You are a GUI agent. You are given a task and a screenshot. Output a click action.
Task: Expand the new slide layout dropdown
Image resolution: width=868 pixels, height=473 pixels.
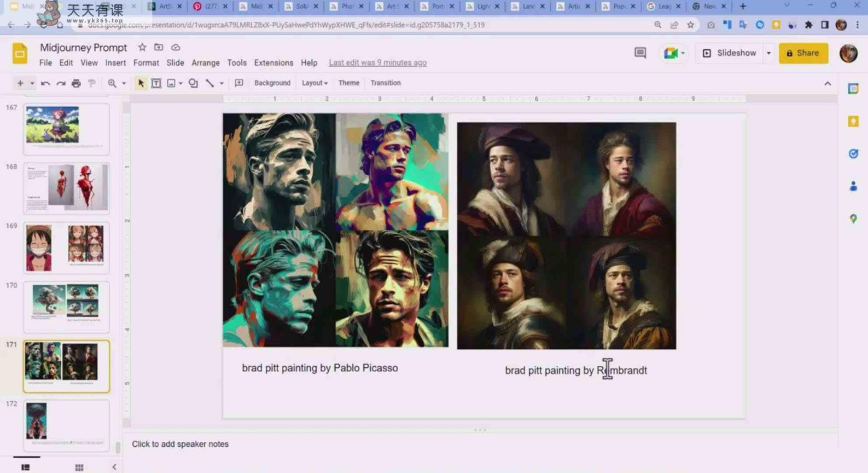click(32, 83)
